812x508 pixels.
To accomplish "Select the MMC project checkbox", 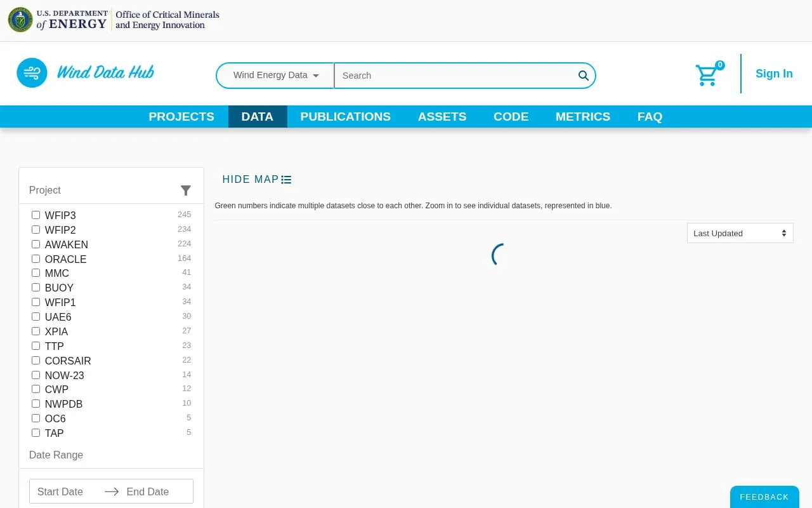I will [x=36, y=273].
